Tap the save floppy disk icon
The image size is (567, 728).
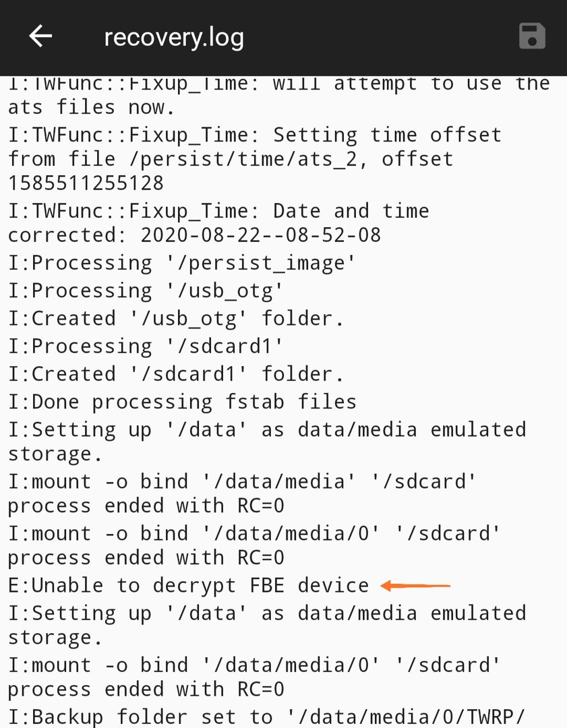tap(532, 36)
